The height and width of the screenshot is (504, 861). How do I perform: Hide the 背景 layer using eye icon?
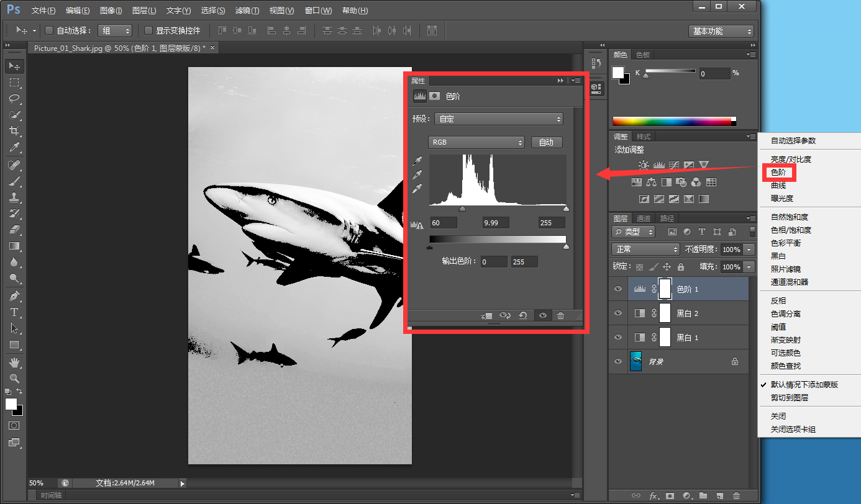(x=617, y=361)
